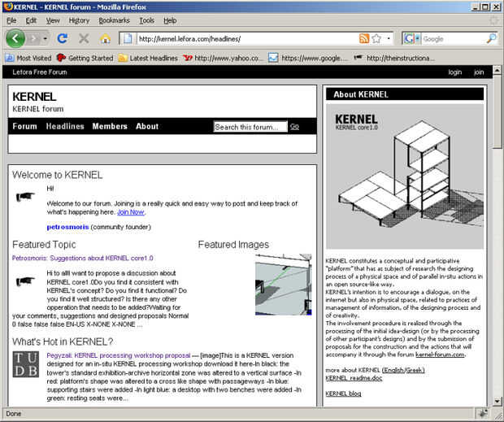Switch to the Headlines tab
The image size is (504, 422).
click(65, 126)
